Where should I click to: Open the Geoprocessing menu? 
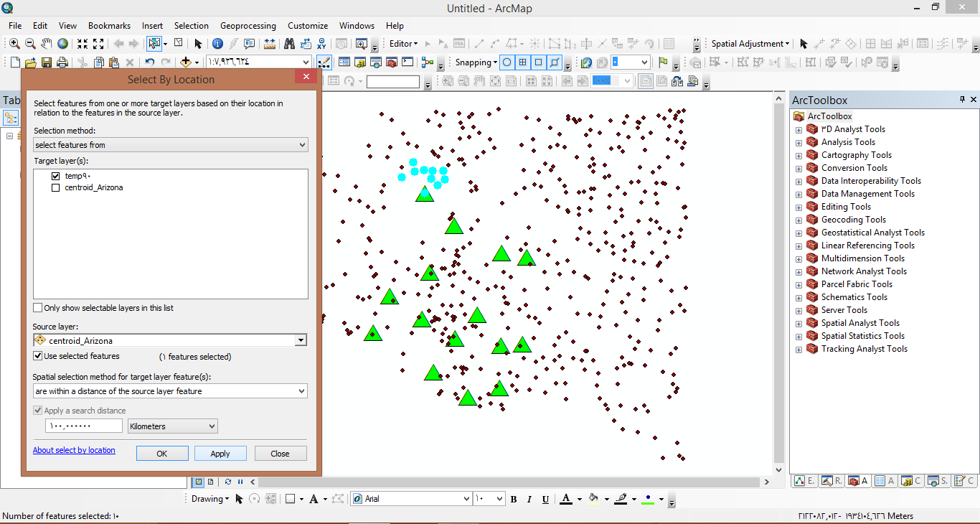click(250, 26)
